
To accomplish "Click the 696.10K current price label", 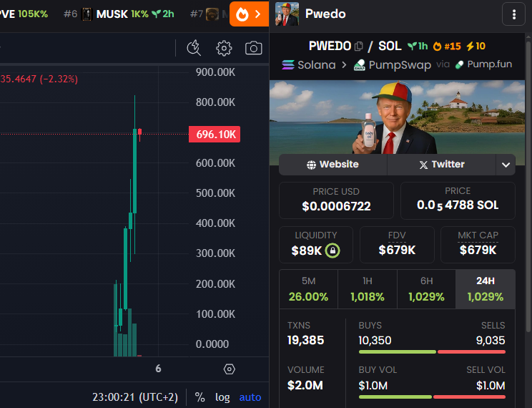I will [x=215, y=134].
